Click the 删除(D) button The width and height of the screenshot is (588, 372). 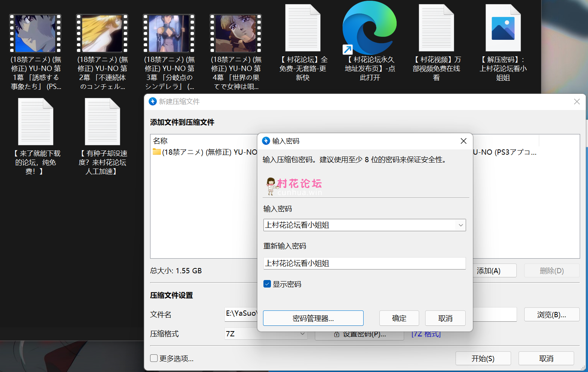[552, 271]
